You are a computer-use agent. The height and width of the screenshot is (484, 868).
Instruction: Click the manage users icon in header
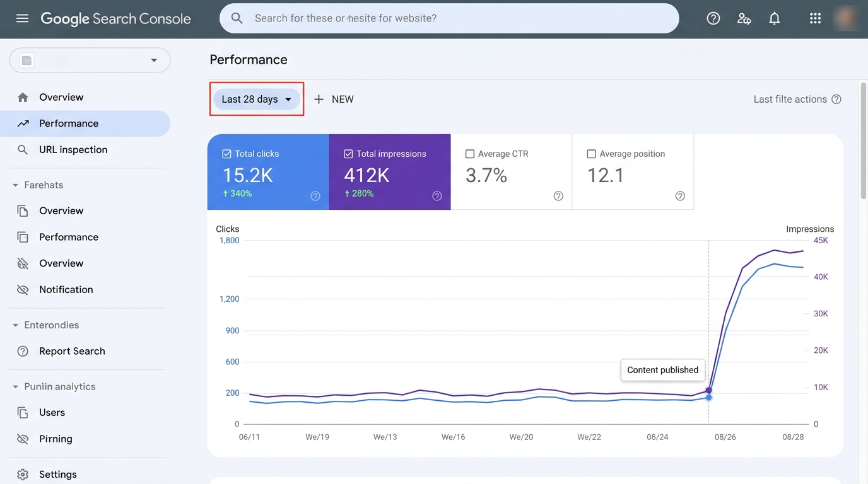(744, 18)
